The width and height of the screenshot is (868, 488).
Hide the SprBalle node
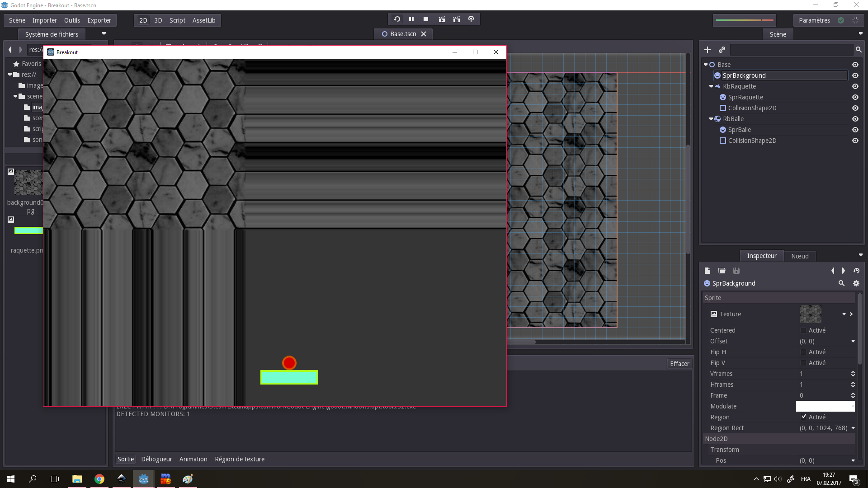click(855, 130)
